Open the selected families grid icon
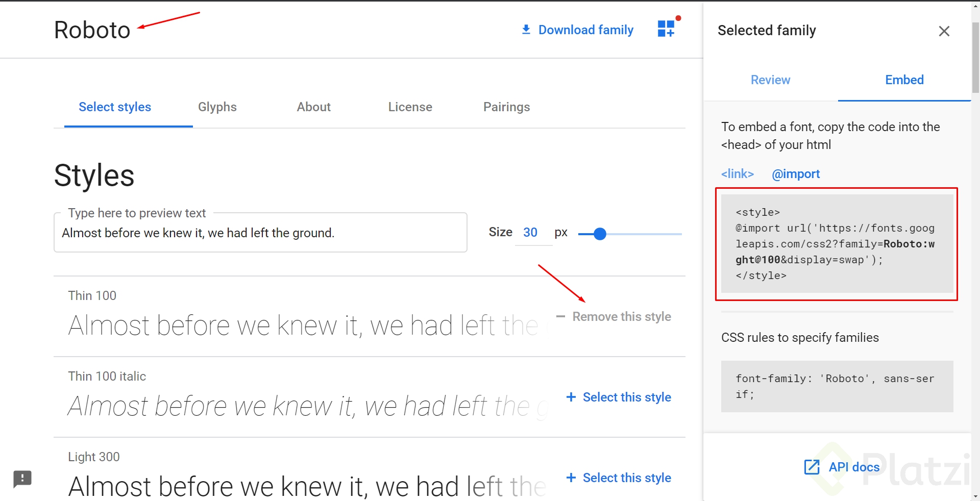980x501 pixels. point(667,29)
